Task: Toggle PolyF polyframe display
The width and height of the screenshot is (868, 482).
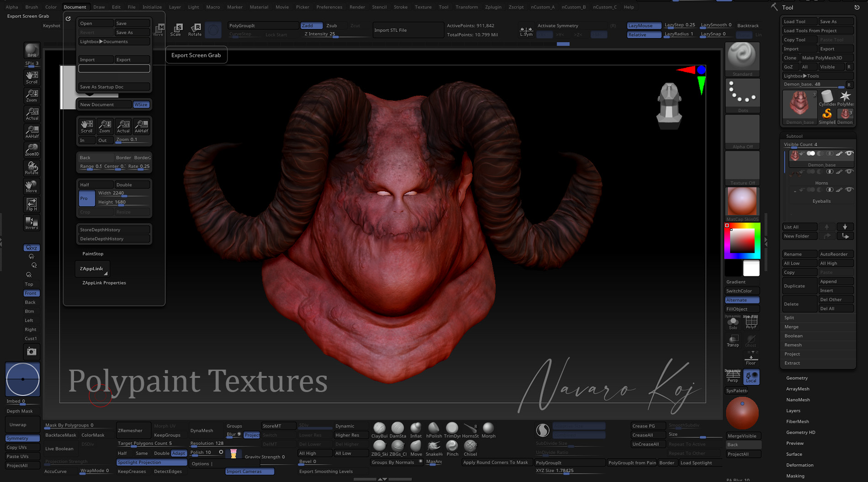Action: [751, 323]
